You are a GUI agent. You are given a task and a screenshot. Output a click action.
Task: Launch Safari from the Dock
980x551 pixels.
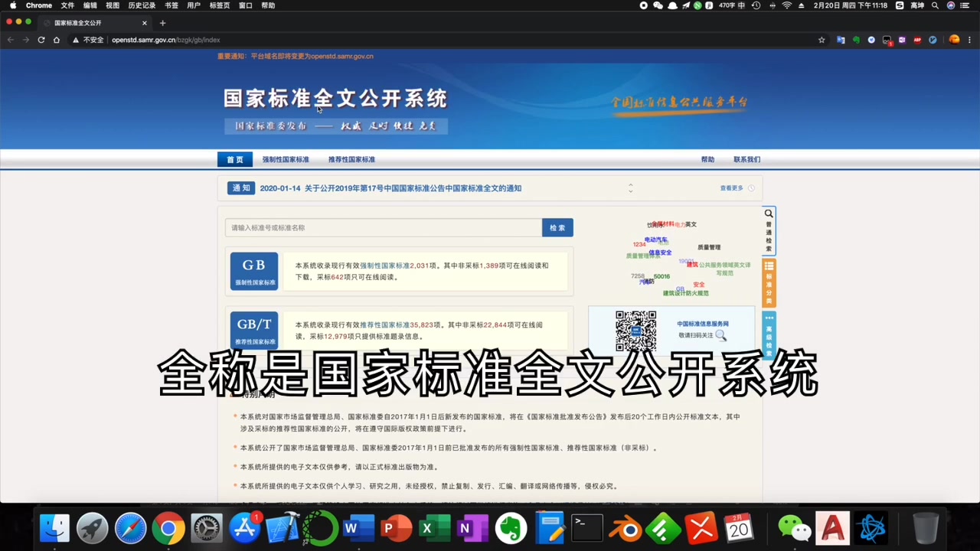(131, 528)
